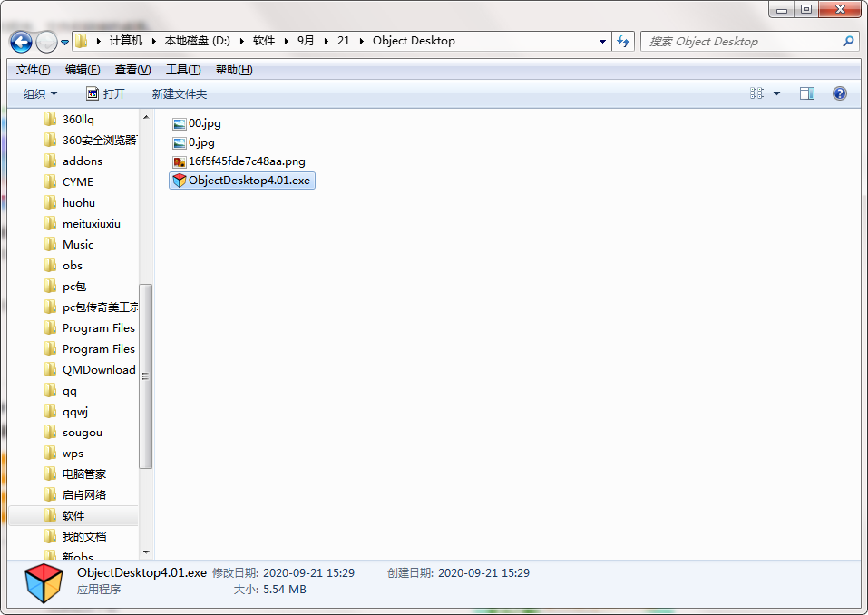
Task: Expand the arrow after 软件 in breadcrumb
Action: point(287,41)
